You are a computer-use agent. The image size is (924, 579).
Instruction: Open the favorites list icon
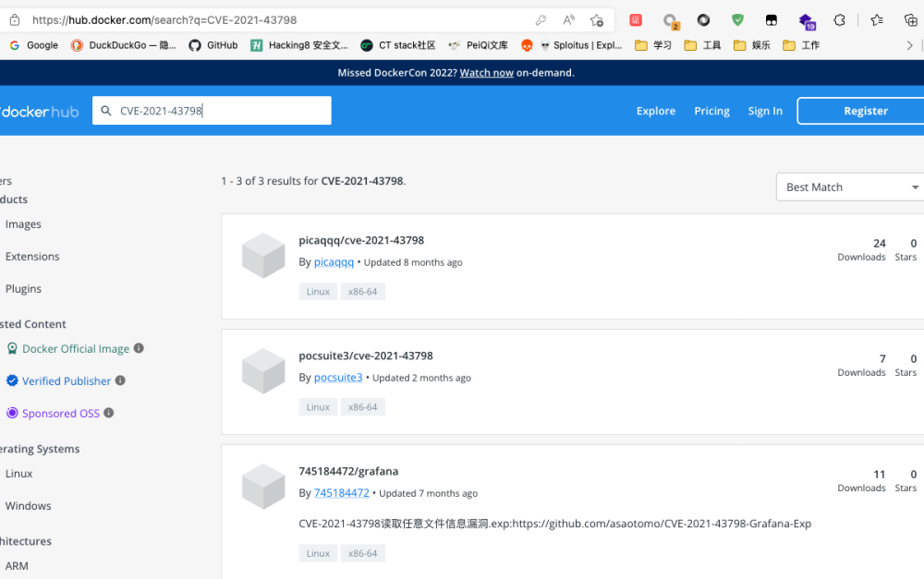(x=877, y=20)
